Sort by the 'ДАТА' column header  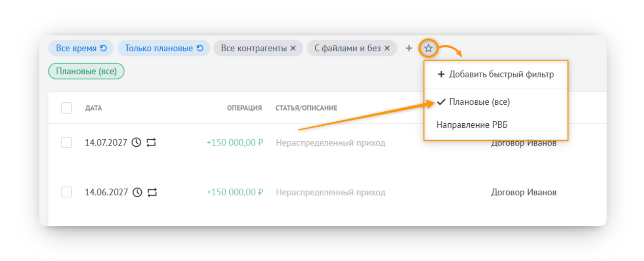click(94, 108)
